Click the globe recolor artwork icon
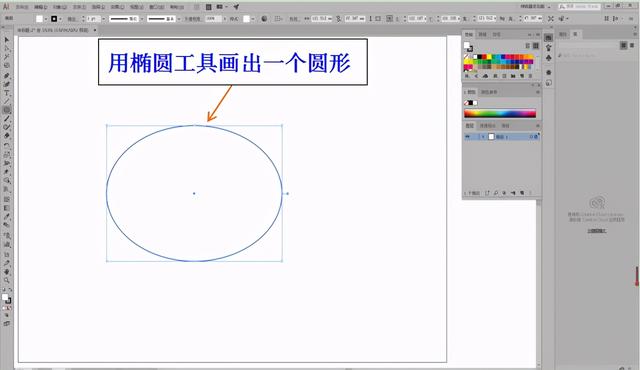This screenshot has width=640, height=370. click(x=264, y=19)
